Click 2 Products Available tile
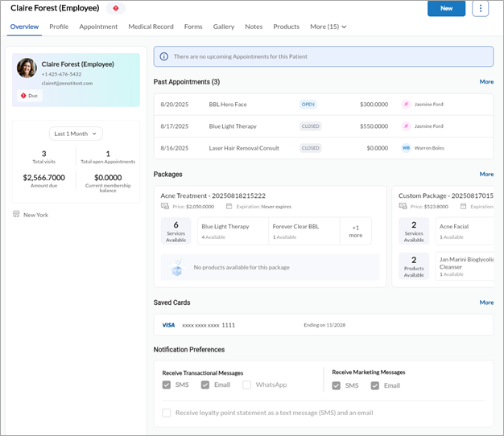 coord(414,266)
